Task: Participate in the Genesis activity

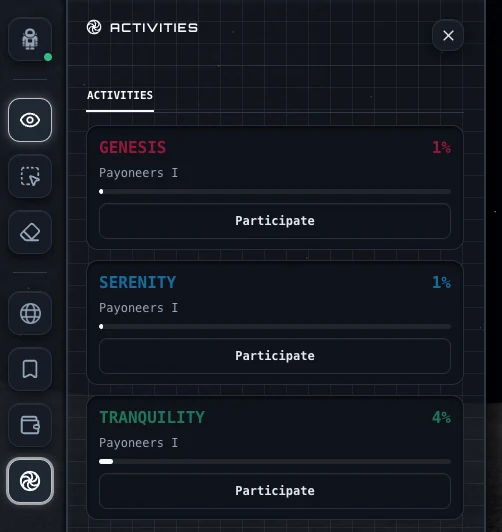Action: pyautogui.click(x=275, y=221)
